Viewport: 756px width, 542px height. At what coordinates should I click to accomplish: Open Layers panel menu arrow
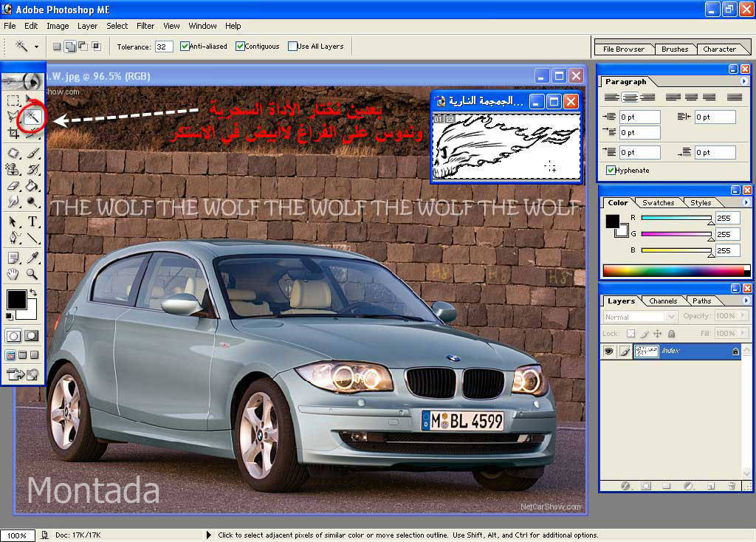746,301
